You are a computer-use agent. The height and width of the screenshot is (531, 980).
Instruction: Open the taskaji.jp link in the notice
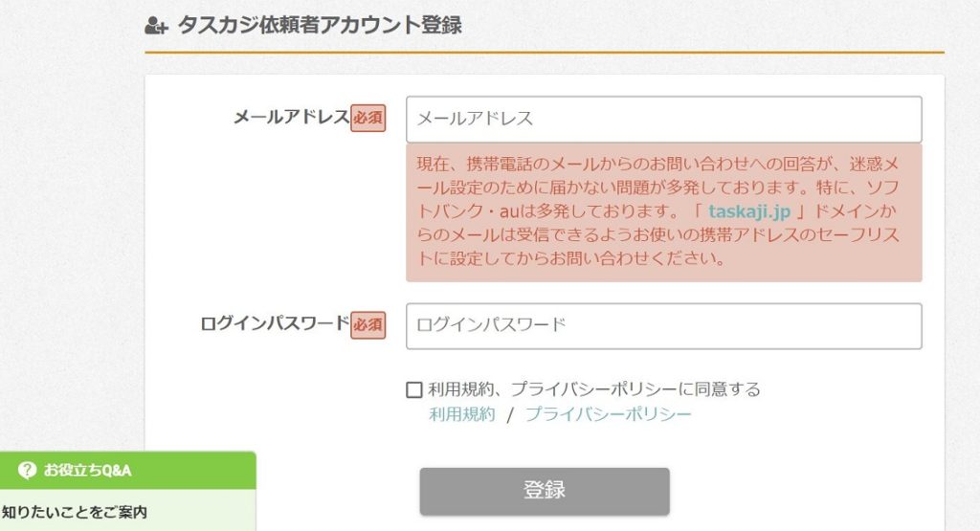pos(749,211)
